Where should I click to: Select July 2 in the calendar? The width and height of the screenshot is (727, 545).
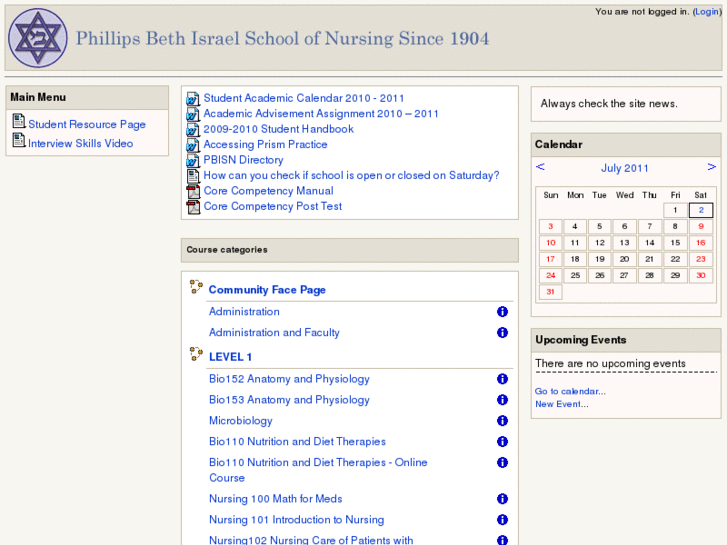coord(701,210)
